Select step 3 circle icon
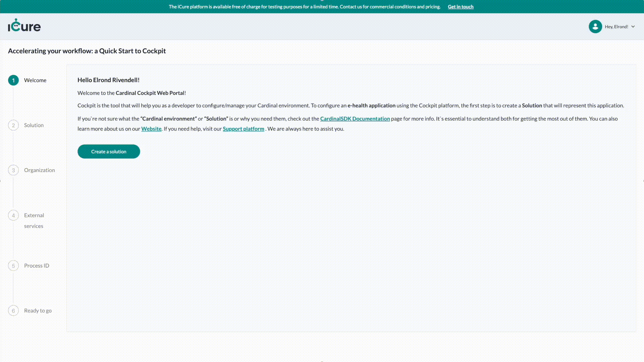 (13, 170)
